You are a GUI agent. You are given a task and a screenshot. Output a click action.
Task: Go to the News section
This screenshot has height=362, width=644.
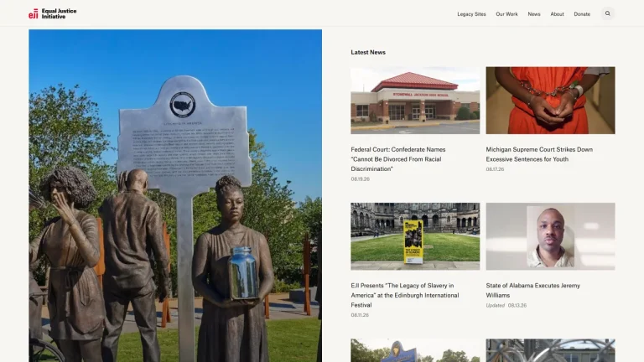(x=534, y=14)
